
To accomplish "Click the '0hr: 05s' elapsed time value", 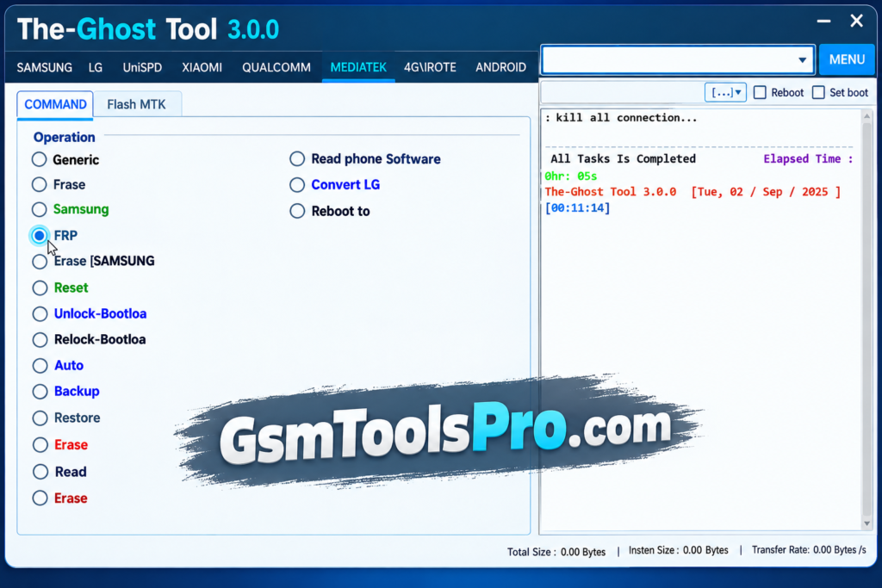I will (x=571, y=176).
